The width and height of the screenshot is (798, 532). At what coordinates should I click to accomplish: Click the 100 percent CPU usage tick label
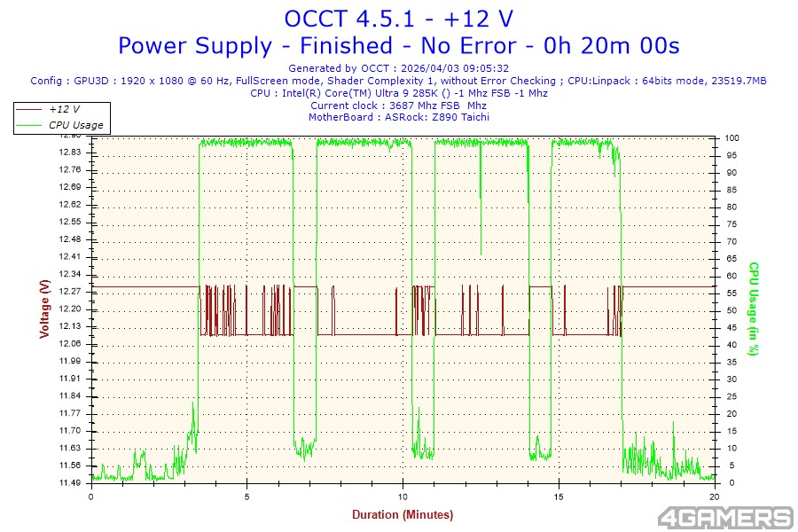click(732, 138)
